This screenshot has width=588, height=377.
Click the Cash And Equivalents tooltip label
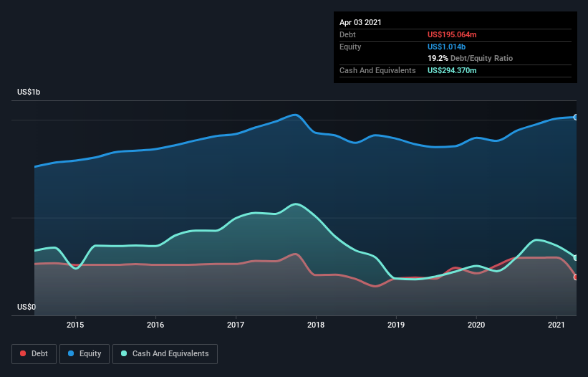coord(377,70)
